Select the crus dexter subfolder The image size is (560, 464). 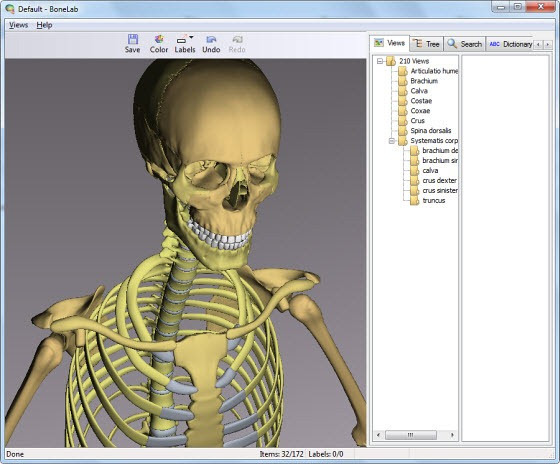click(x=440, y=181)
